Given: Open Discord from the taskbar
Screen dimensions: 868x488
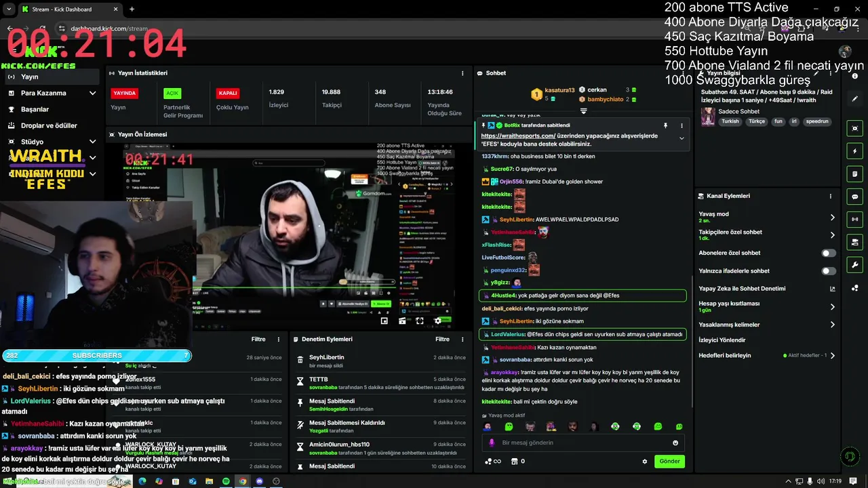Looking at the screenshot, I should click(259, 481).
